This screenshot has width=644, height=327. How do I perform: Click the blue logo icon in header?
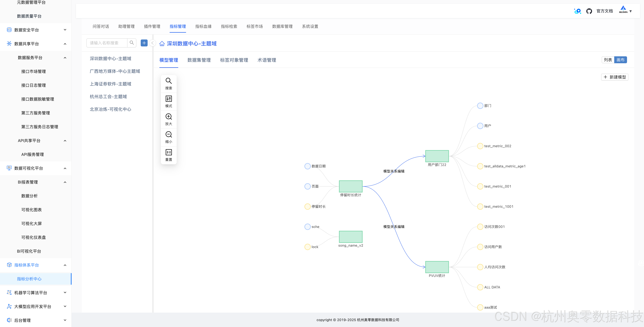[578, 11]
